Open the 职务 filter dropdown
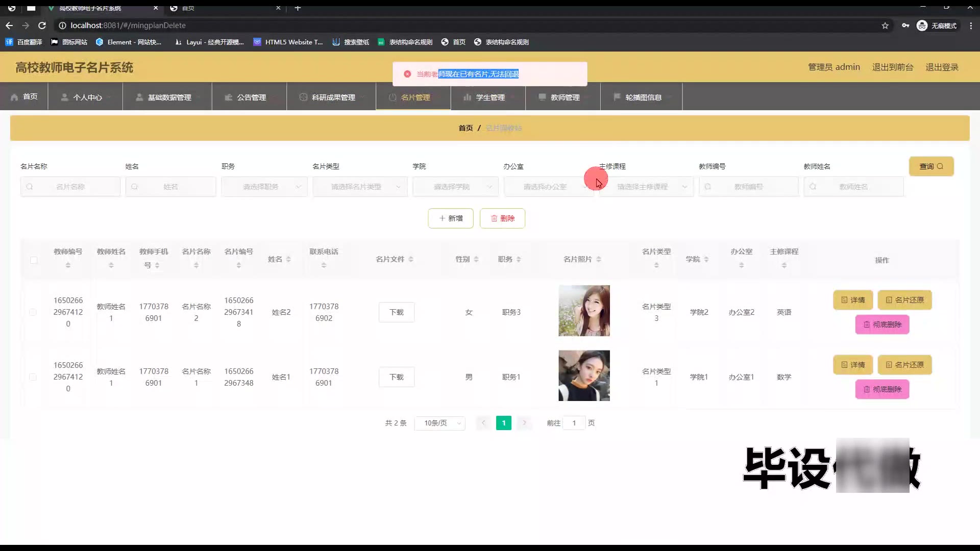Image resolution: width=980 pixels, height=551 pixels. (264, 187)
